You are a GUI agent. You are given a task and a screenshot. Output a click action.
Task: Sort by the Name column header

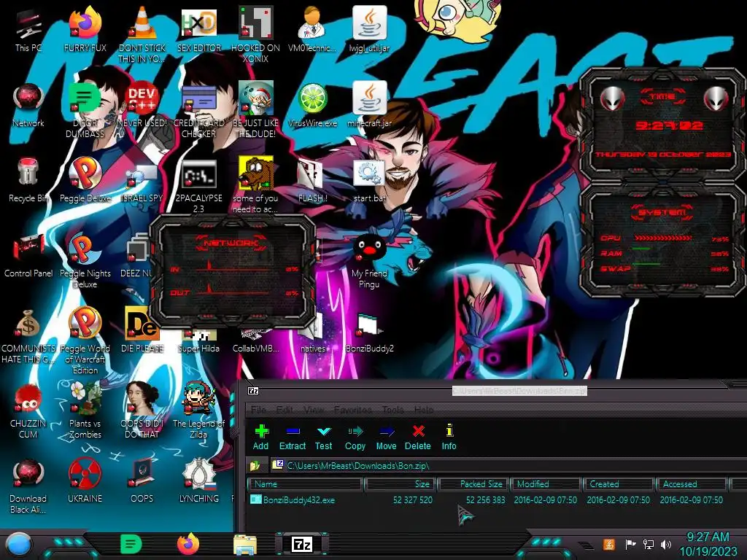[305, 484]
